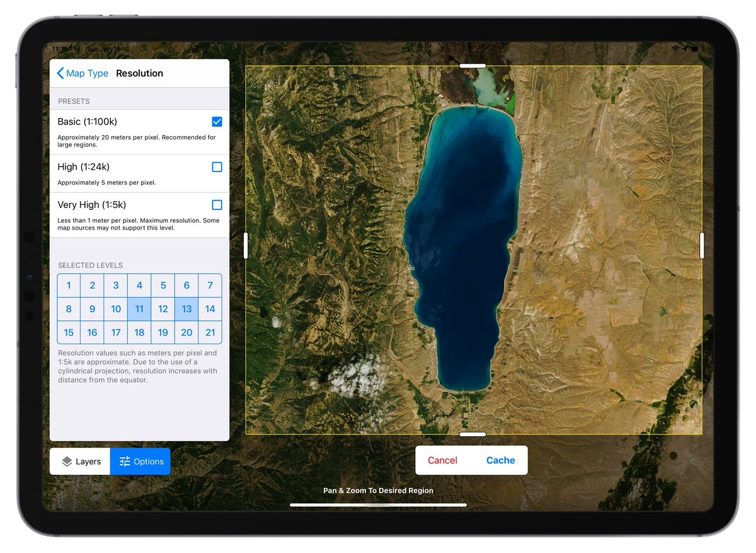Select zoom level 18

tap(139, 332)
